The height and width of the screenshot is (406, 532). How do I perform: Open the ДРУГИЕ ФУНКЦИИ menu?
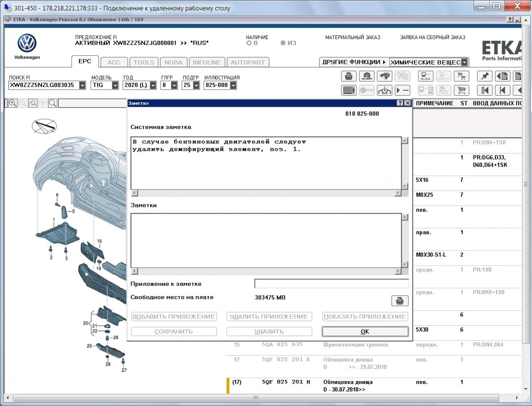354,62
